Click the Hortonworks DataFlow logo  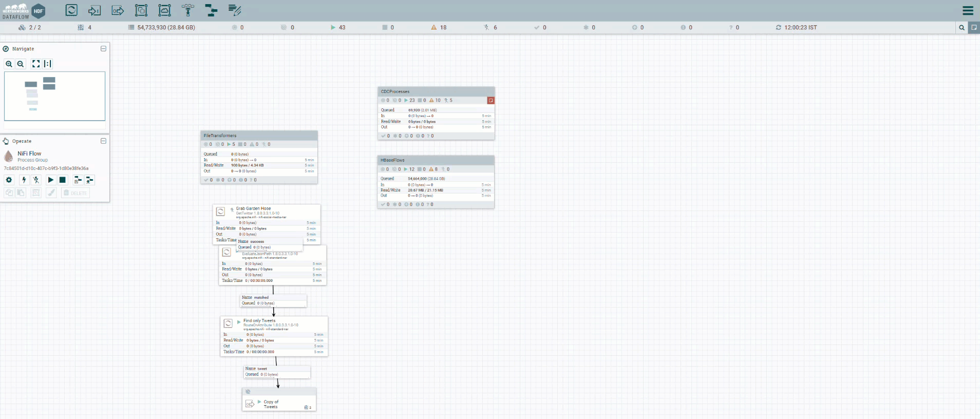click(x=24, y=11)
